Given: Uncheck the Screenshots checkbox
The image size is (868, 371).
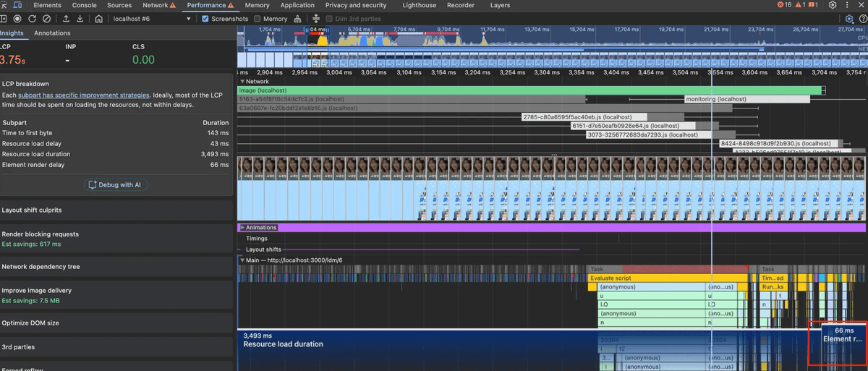Looking at the screenshot, I should [205, 19].
